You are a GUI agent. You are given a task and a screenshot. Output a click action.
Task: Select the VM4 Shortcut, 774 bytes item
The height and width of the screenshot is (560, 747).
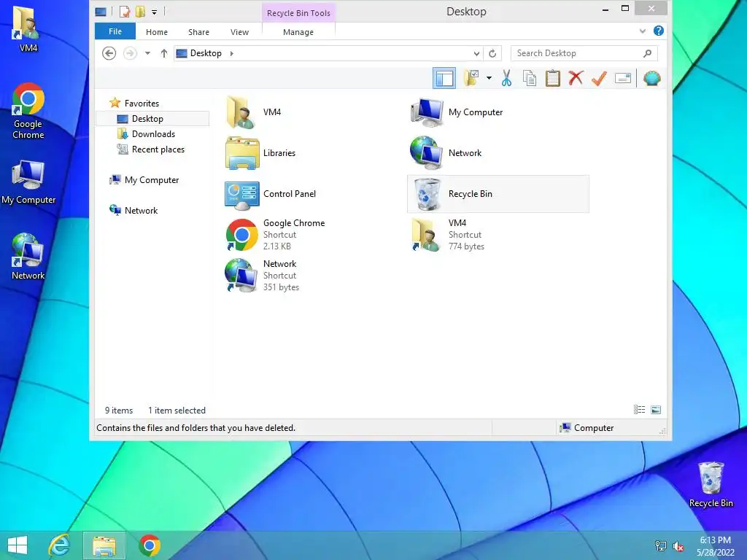point(447,234)
